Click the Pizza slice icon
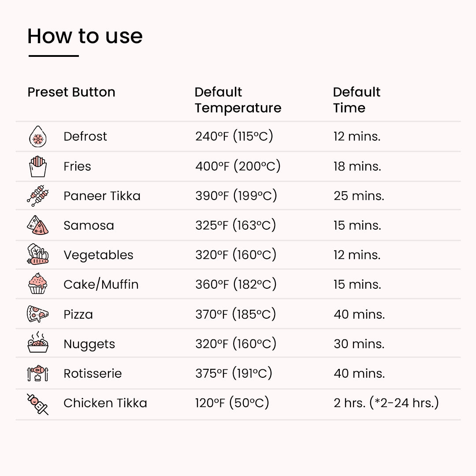Screen dimensions: 476x476 coord(37,314)
